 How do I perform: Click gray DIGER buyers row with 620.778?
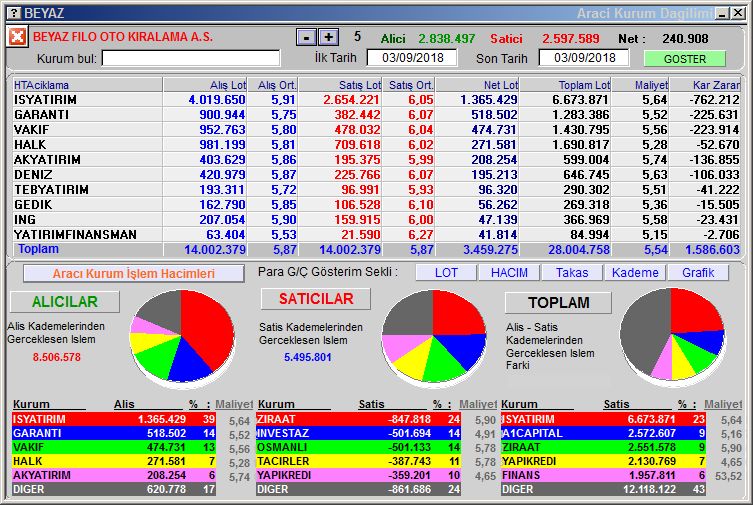coord(114,489)
